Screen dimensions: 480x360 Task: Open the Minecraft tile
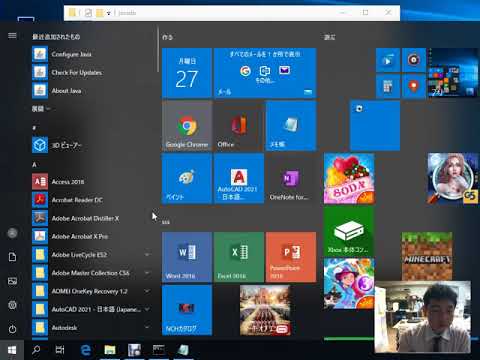tap(427, 257)
